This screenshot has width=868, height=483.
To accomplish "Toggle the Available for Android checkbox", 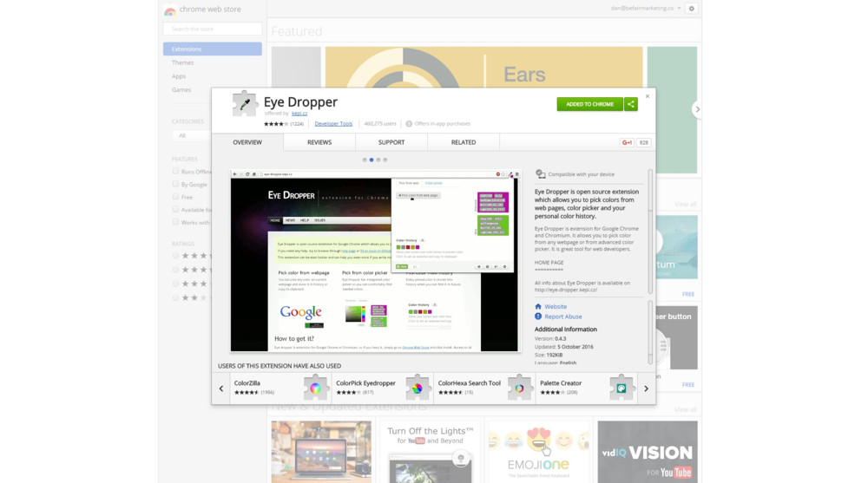I will (175, 210).
